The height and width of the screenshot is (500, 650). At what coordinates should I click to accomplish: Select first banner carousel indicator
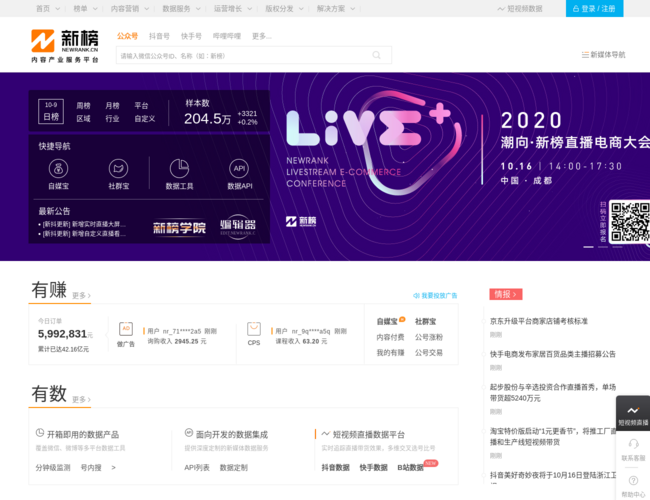click(588, 247)
